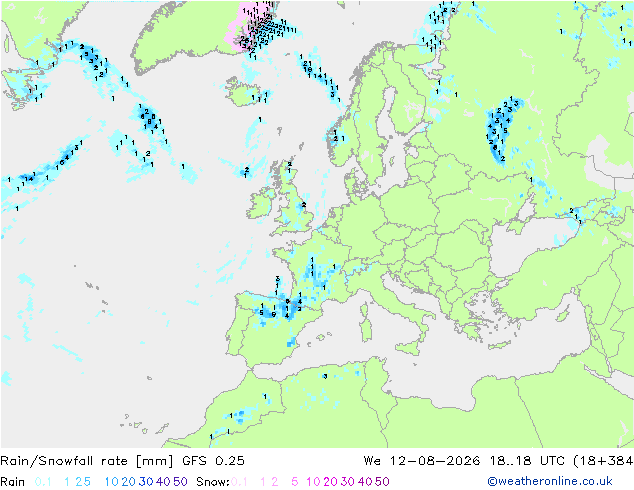The width and height of the screenshot is (634, 490).
Task: Open the weatheronline.co.uk copyright link
Action: click(x=550, y=481)
